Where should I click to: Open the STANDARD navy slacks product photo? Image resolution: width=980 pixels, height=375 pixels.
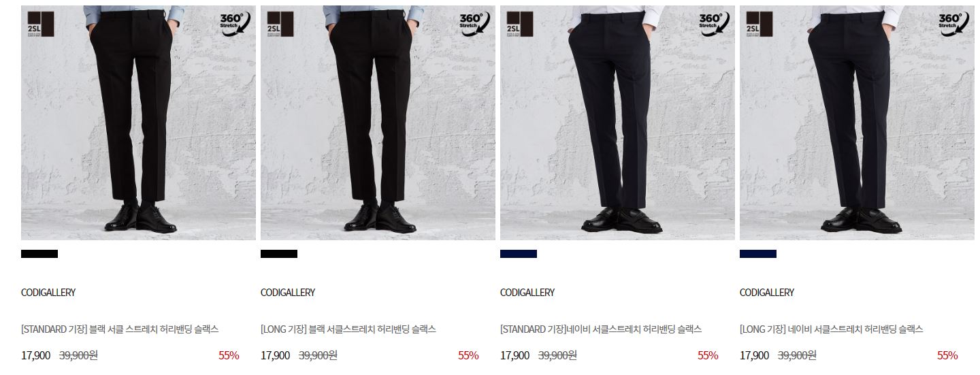(617, 123)
